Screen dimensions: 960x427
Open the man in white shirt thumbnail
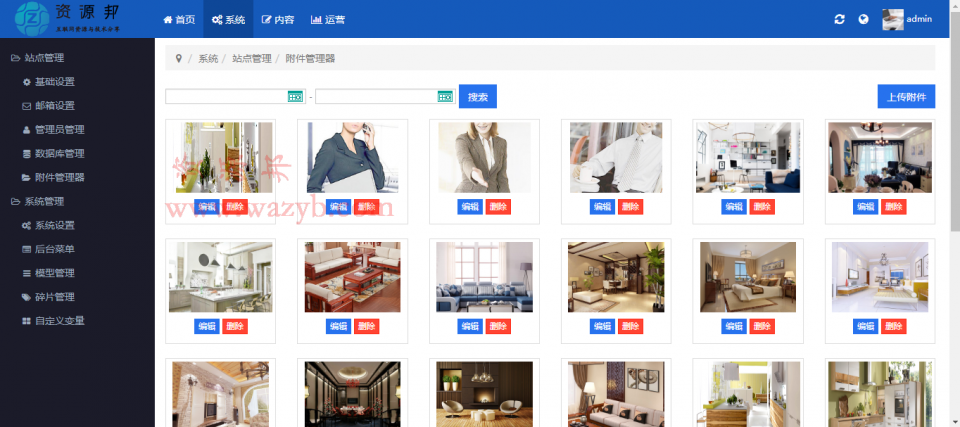coord(616,157)
